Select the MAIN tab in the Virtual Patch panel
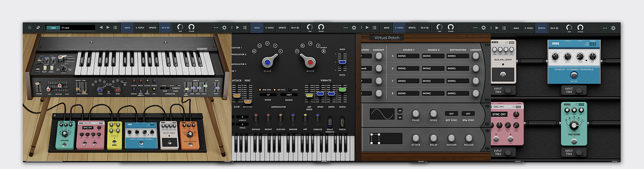This screenshot has width=644, height=169. [386, 28]
